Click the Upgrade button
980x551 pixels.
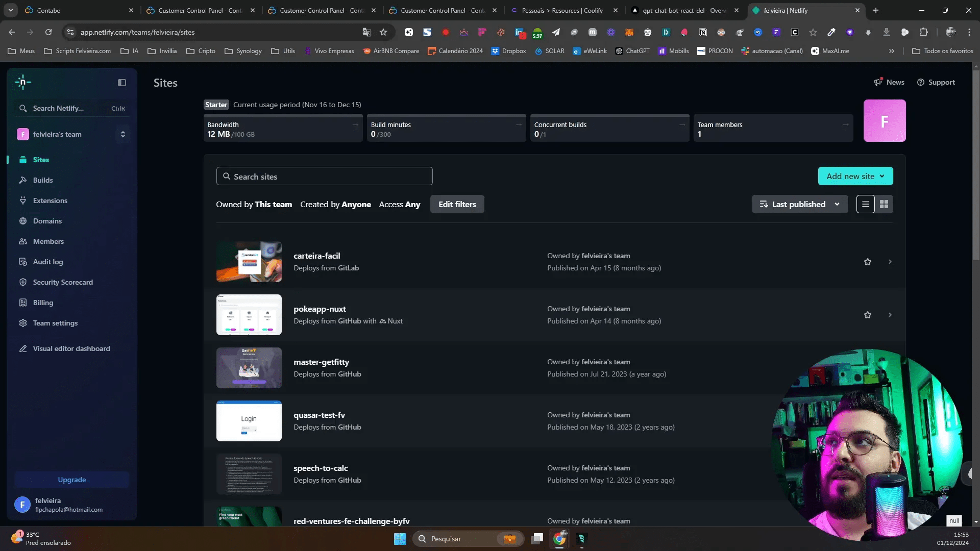tap(71, 480)
